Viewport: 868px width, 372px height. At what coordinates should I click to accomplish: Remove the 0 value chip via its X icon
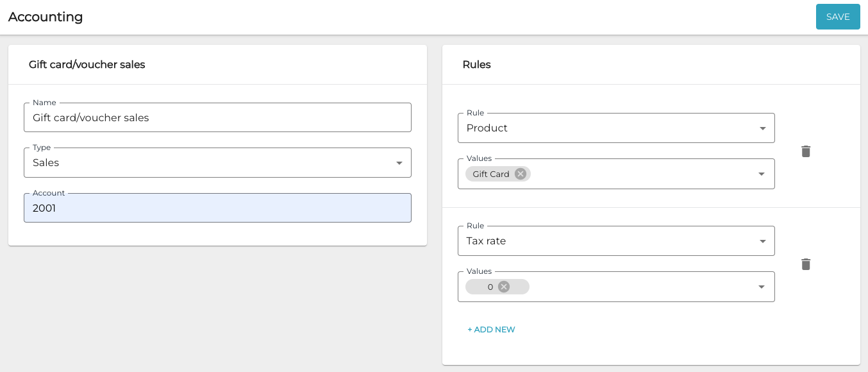point(504,287)
